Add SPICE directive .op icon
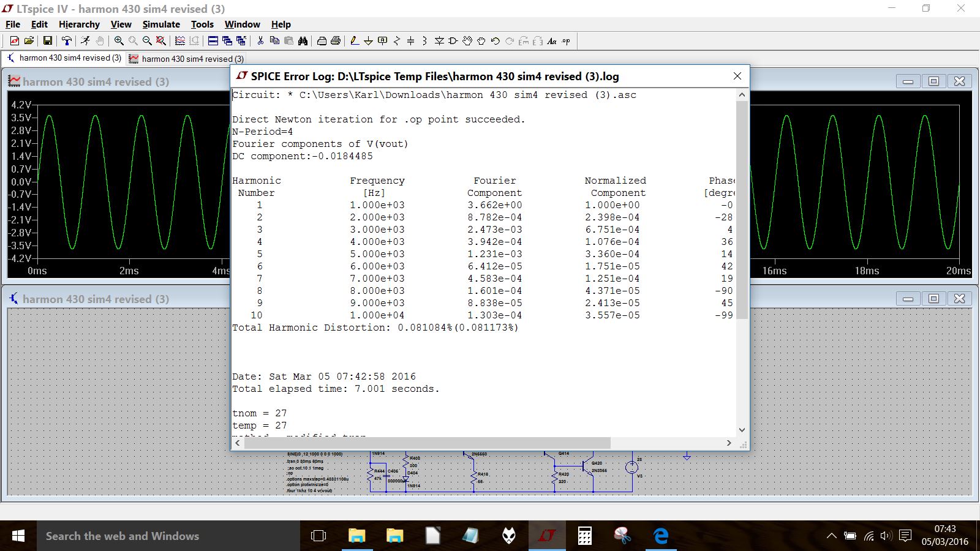Image resolution: width=980 pixels, height=551 pixels. pos(566,41)
